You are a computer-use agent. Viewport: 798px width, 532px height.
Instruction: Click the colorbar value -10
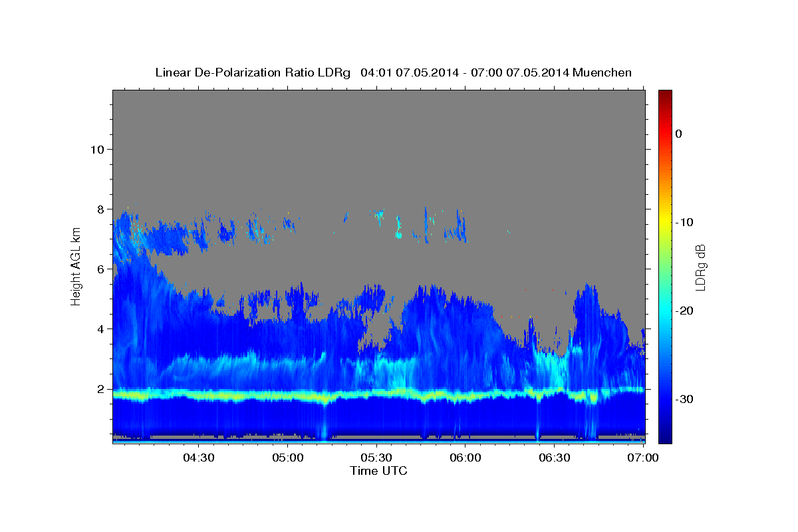click(x=684, y=222)
